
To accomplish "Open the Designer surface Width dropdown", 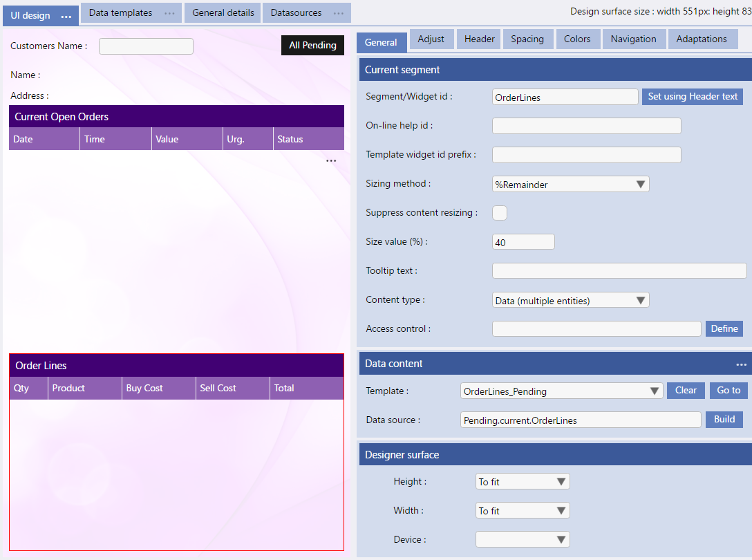I will [523, 511].
